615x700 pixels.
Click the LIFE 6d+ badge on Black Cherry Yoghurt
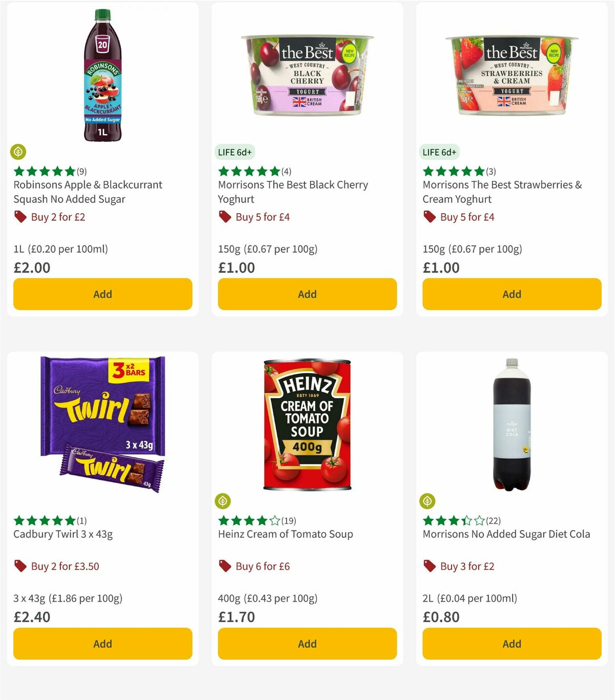click(x=235, y=152)
